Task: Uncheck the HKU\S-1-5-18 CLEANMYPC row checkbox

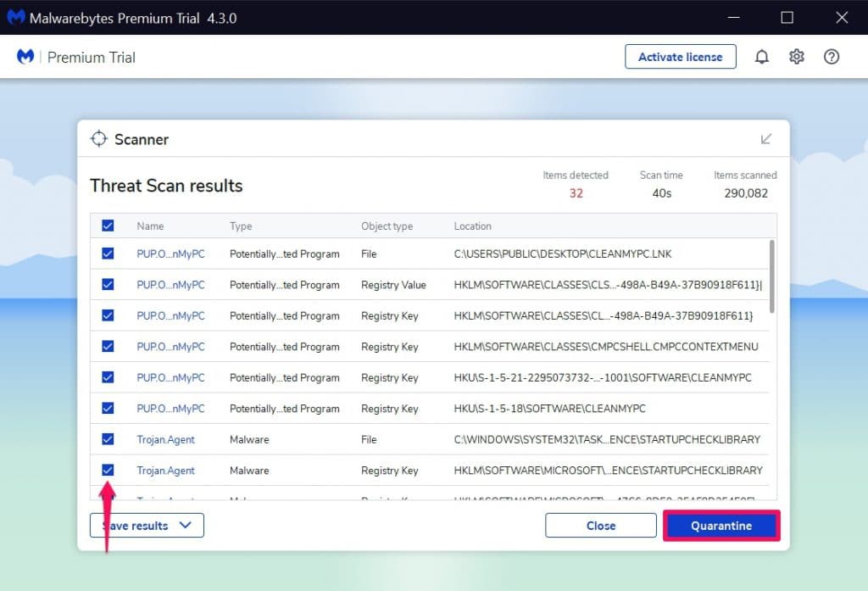Action: [x=108, y=408]
